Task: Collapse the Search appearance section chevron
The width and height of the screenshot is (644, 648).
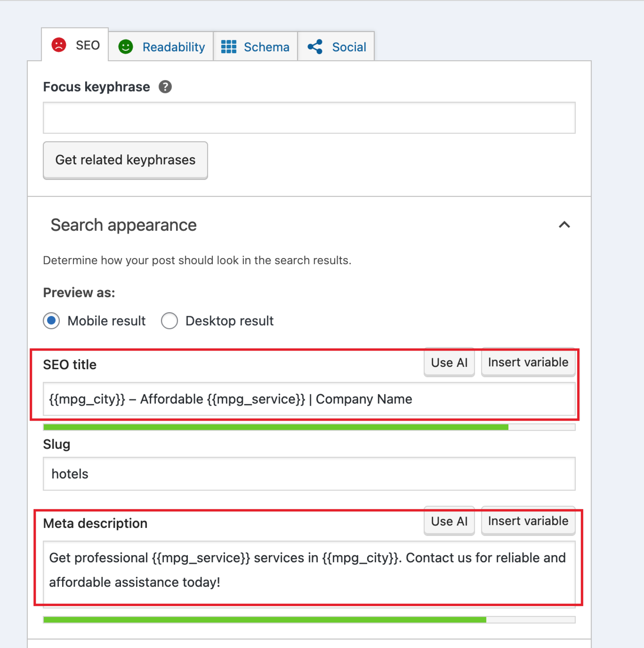Action: tap(564, 225)
